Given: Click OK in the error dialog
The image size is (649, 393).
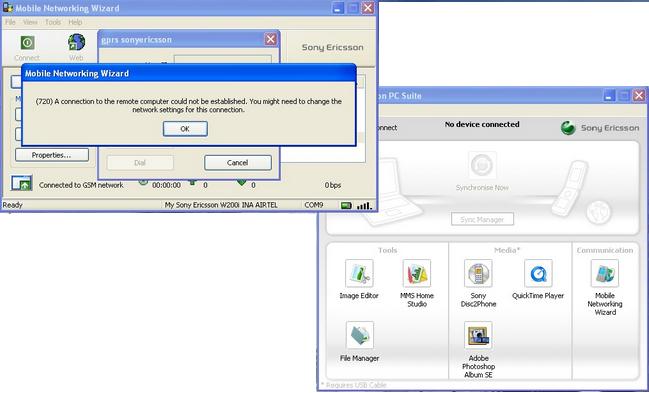Looking at the screenshot, I should 185,129.
